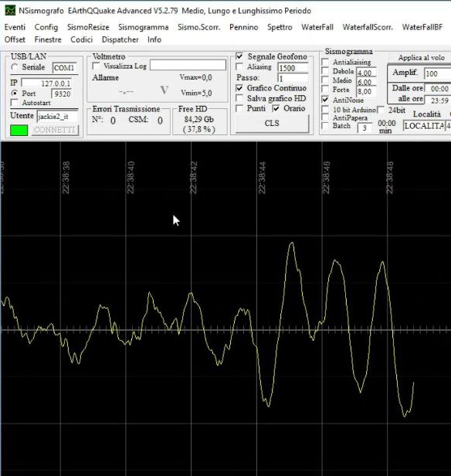
Task: Enable the Aliasing checkbox
Action: 239,66
